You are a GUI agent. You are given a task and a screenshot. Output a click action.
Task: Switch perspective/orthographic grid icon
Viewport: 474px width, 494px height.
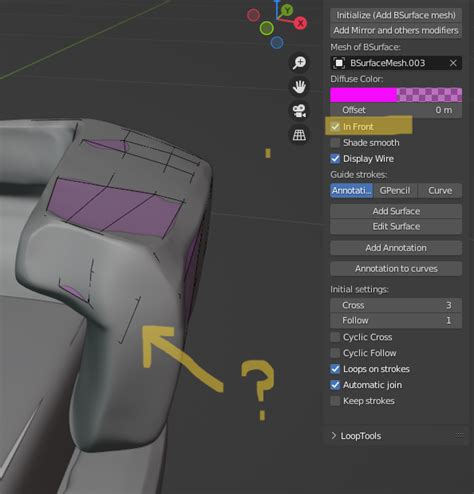(299, 135)
